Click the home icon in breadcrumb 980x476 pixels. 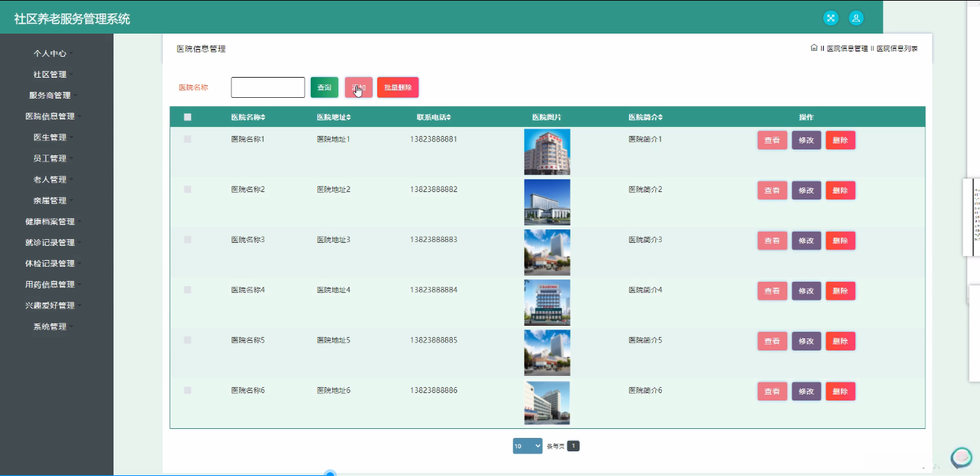[813, 48]
